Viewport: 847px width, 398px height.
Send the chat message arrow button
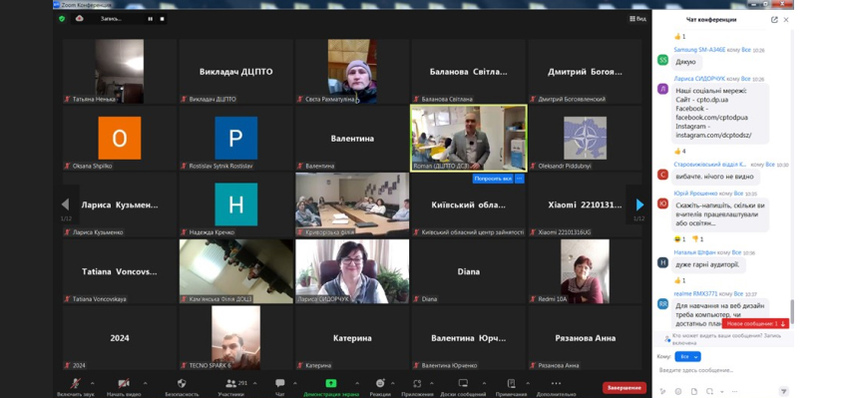click(x=784, y=391)
